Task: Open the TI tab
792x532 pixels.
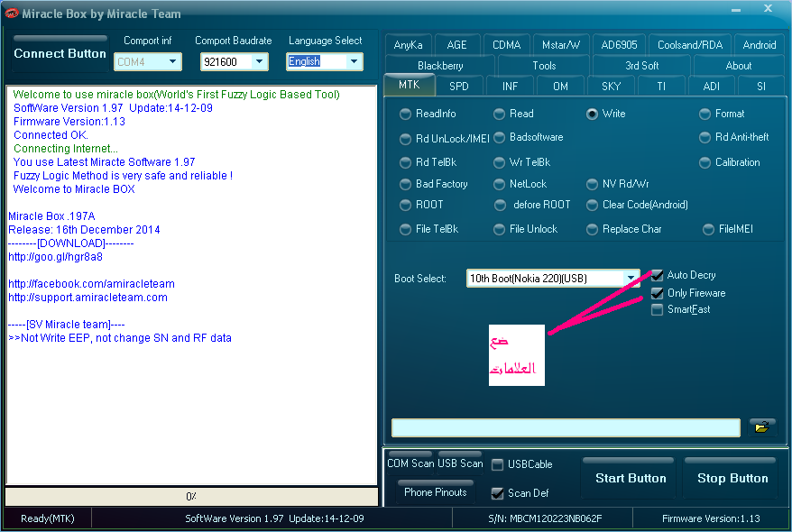Action: [661, 87]
